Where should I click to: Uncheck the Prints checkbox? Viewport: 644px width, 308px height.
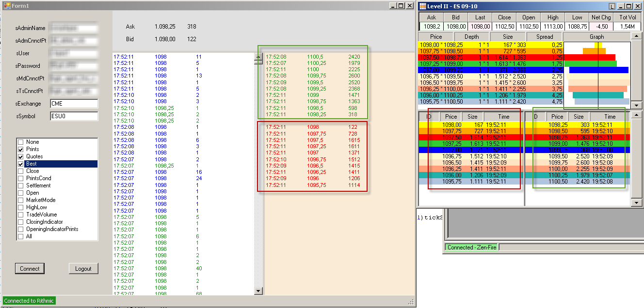[20, 149]
